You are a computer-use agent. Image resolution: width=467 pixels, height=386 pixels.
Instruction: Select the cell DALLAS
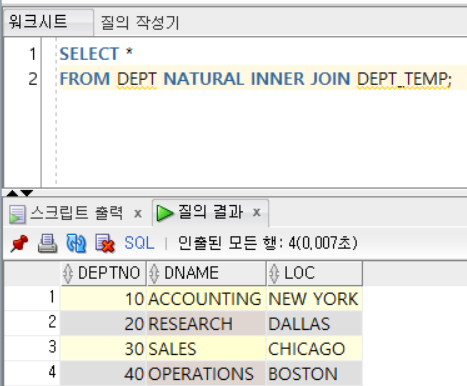(x=314, y=324)
